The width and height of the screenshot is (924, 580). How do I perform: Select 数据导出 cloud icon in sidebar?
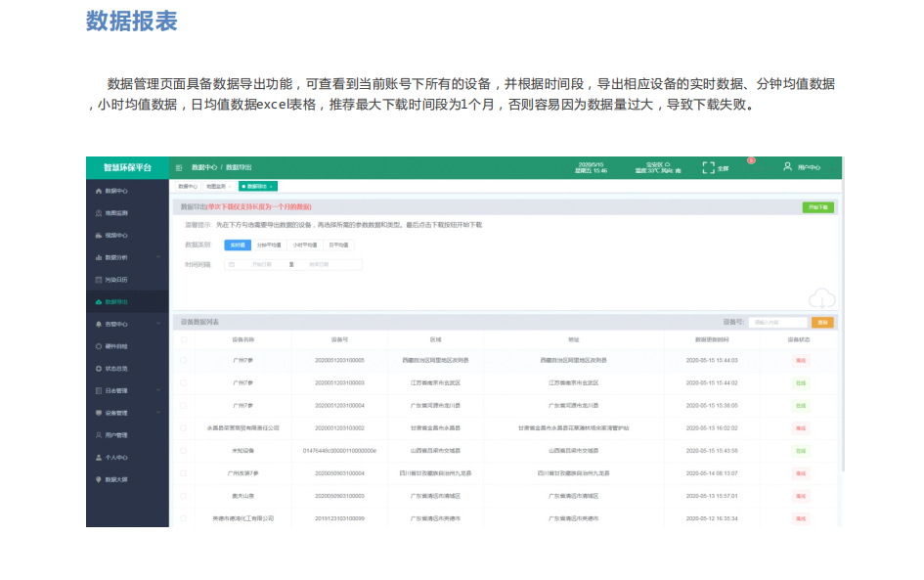(x=99, y=302)
